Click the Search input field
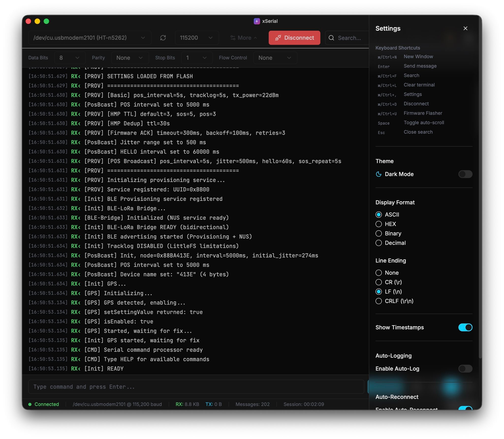504x439 pixels. [347, 38]
